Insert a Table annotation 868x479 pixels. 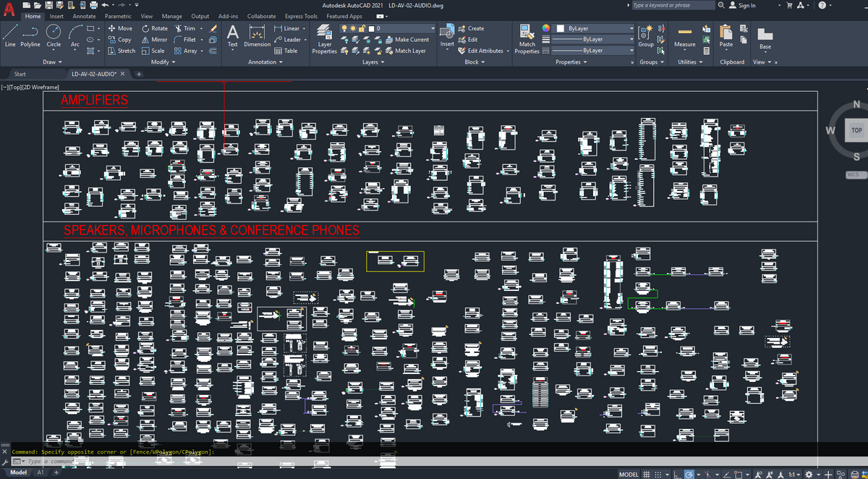286,51
